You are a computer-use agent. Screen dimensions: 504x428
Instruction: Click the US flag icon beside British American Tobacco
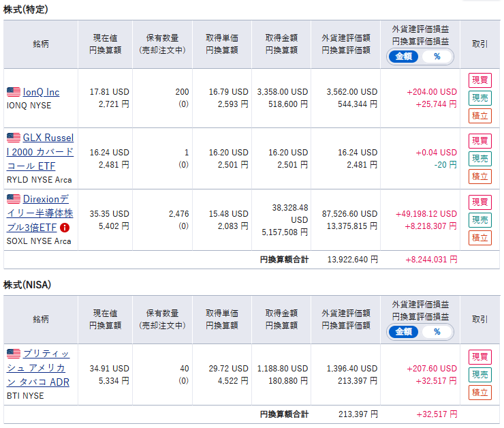[14, 354]
